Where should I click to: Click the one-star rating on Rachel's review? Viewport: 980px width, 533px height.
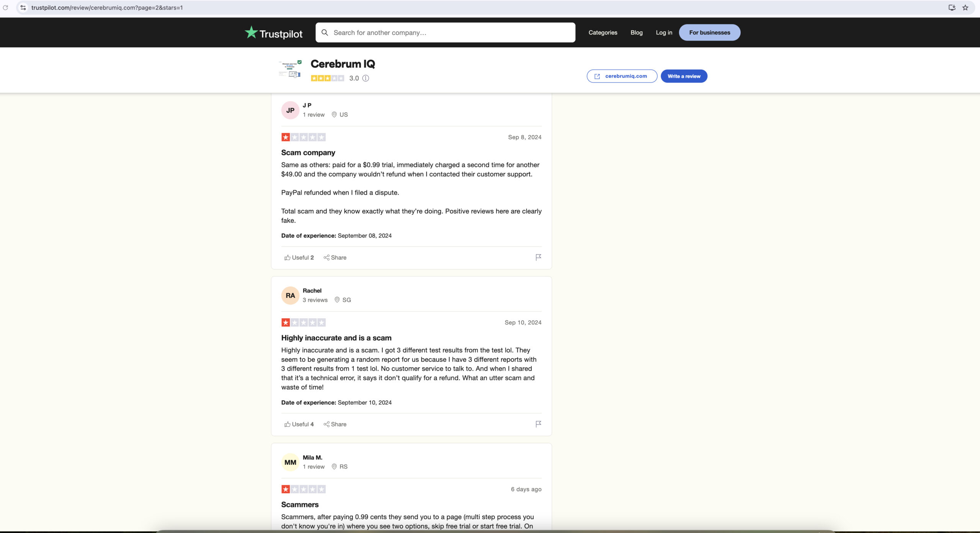pyautogui.click(x=304, y=322)
